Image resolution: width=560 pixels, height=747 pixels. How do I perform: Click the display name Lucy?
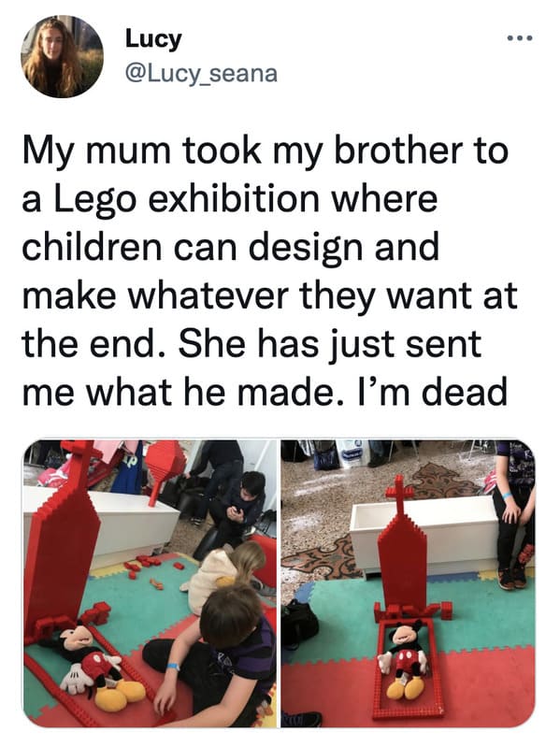(153, 39)
